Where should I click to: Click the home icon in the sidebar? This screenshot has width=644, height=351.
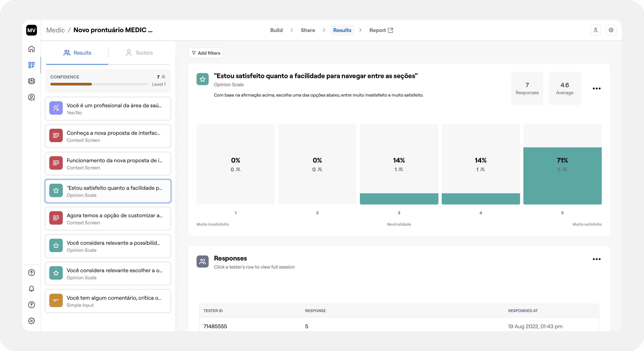32,49
